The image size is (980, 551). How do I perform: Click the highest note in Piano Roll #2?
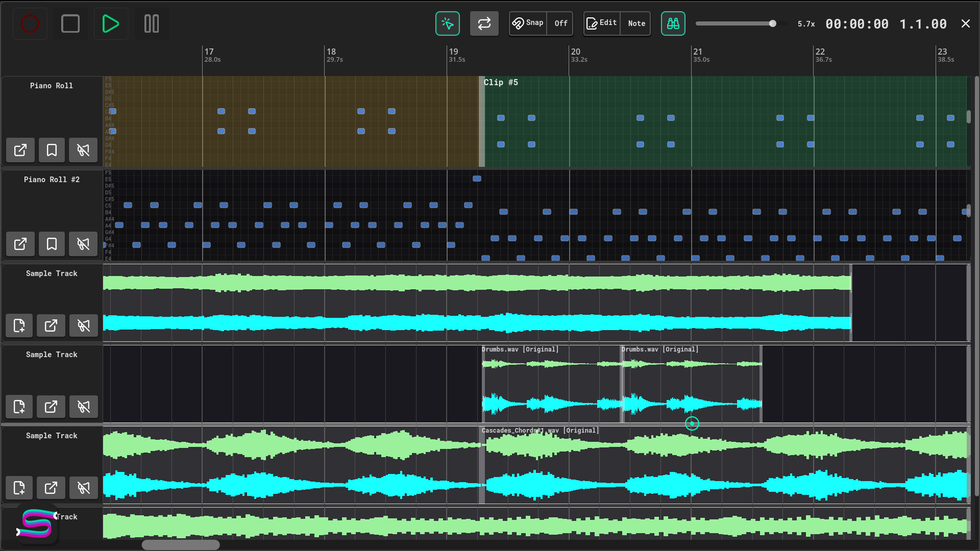point(477,179)
